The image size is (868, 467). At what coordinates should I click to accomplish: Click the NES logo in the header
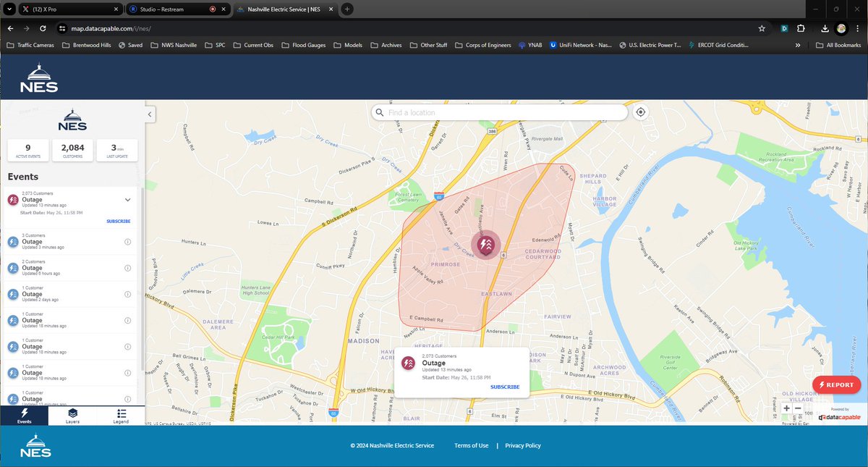[39, 77]
